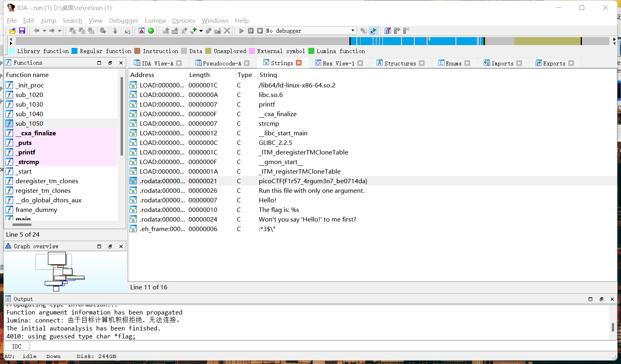Open the back-history dropdown arrow

pyautogui.click(x=44, y=31)
